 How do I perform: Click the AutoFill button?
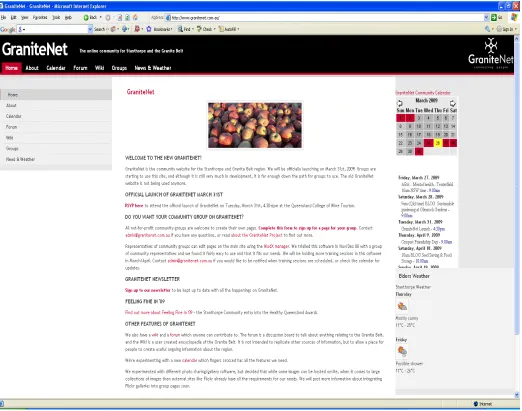click(x=228, y=29)
